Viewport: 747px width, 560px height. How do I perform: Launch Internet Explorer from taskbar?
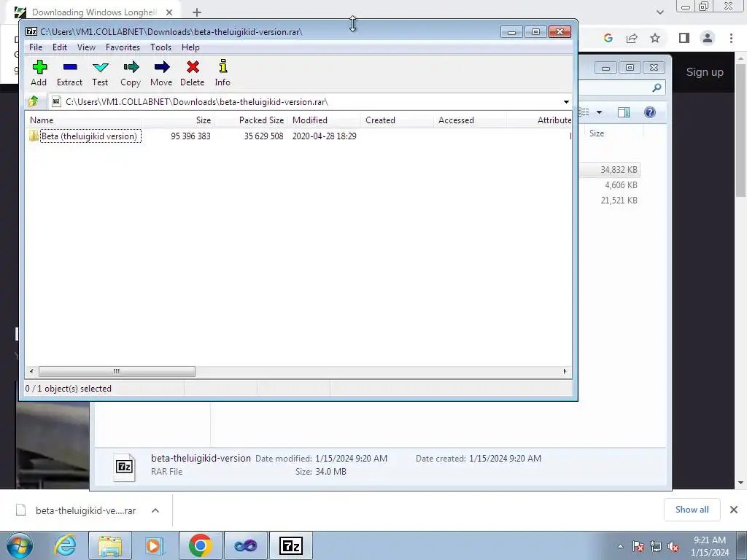point(65,545)
